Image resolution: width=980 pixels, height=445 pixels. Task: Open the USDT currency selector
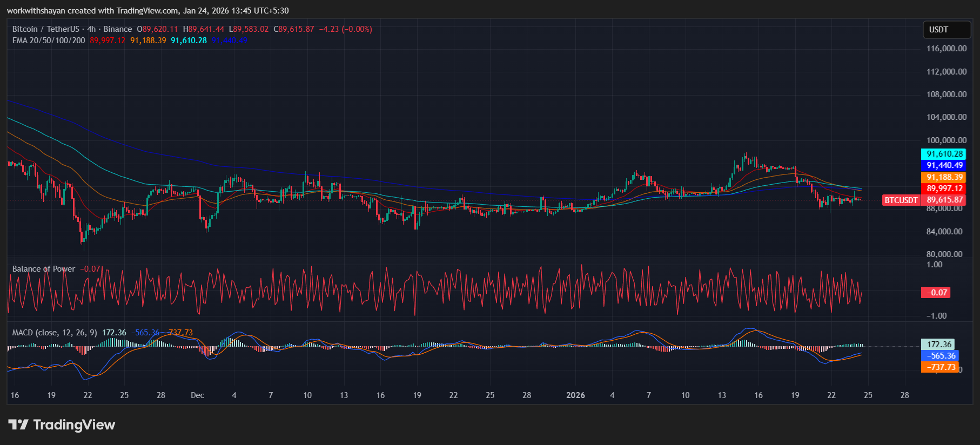pyautogui.click(x=946, y=30)
